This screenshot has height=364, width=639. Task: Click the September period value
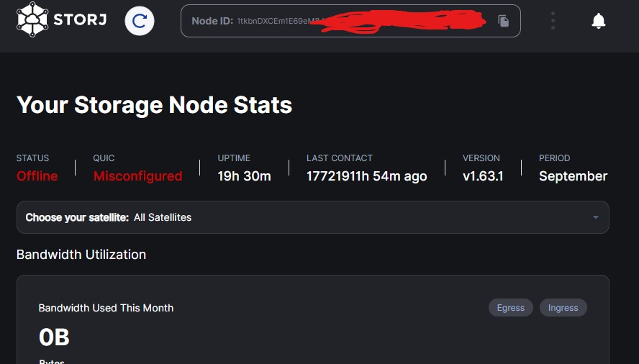(573, 176)
